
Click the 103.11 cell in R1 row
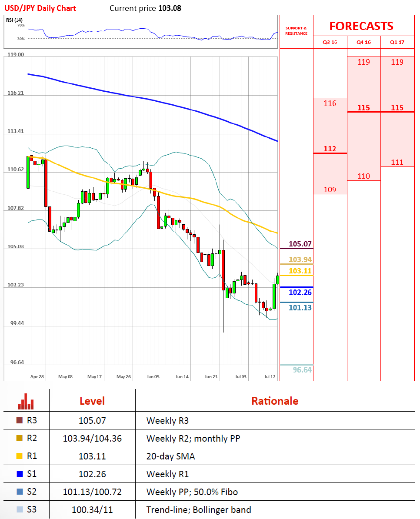[92, 456]
